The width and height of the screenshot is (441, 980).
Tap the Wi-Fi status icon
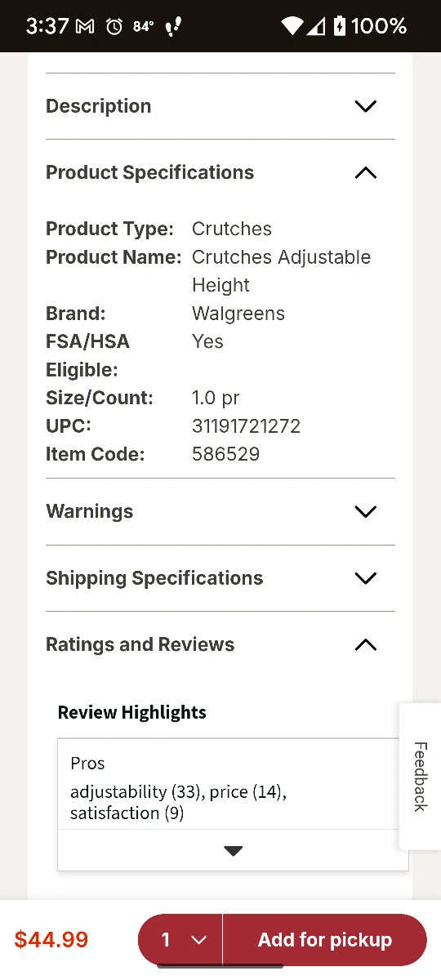tap(292, 26)
